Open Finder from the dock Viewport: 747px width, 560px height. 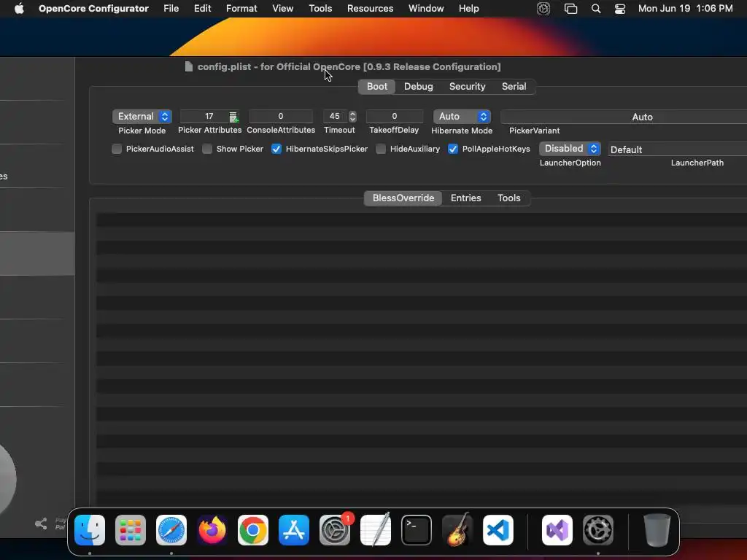[x=90, y=530]
